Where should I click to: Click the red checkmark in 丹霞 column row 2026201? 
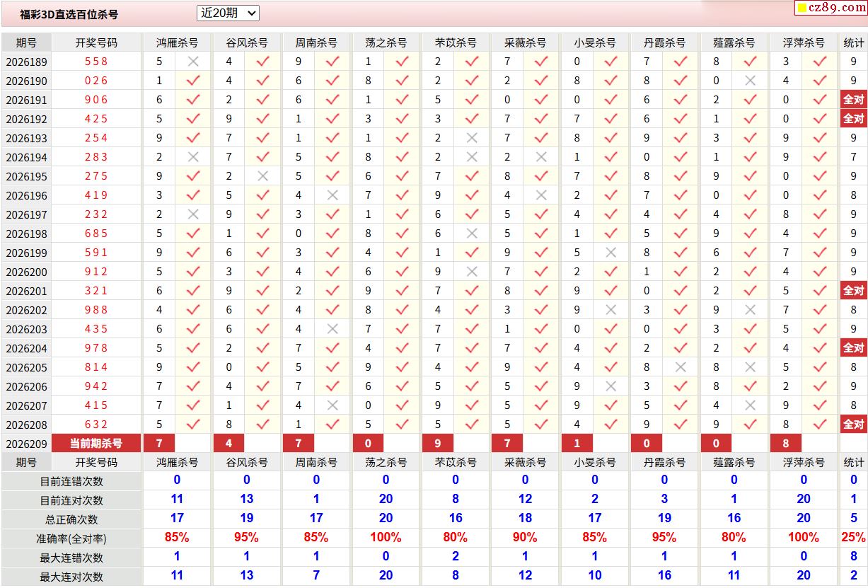click(x=681, y=291)
